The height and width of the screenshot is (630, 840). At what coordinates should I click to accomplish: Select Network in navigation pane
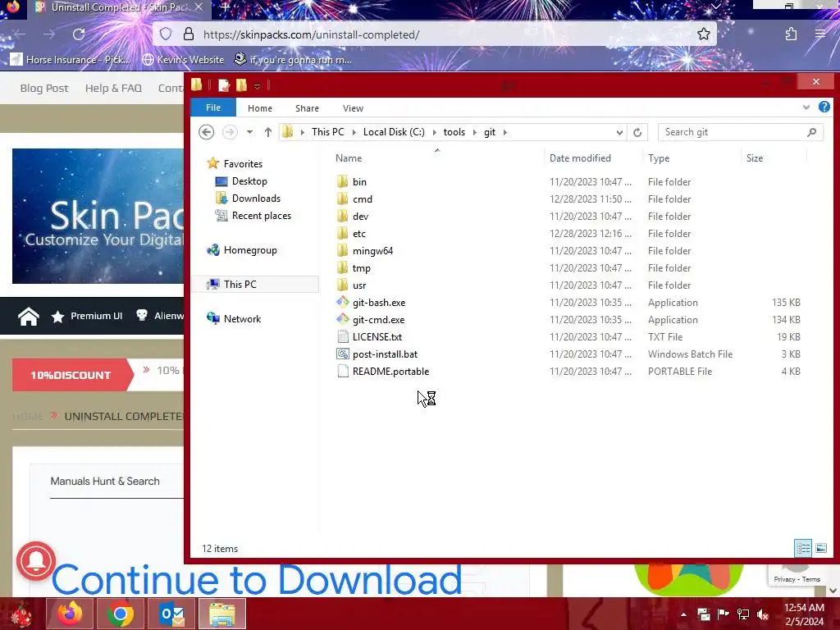(x=242, y=319)
